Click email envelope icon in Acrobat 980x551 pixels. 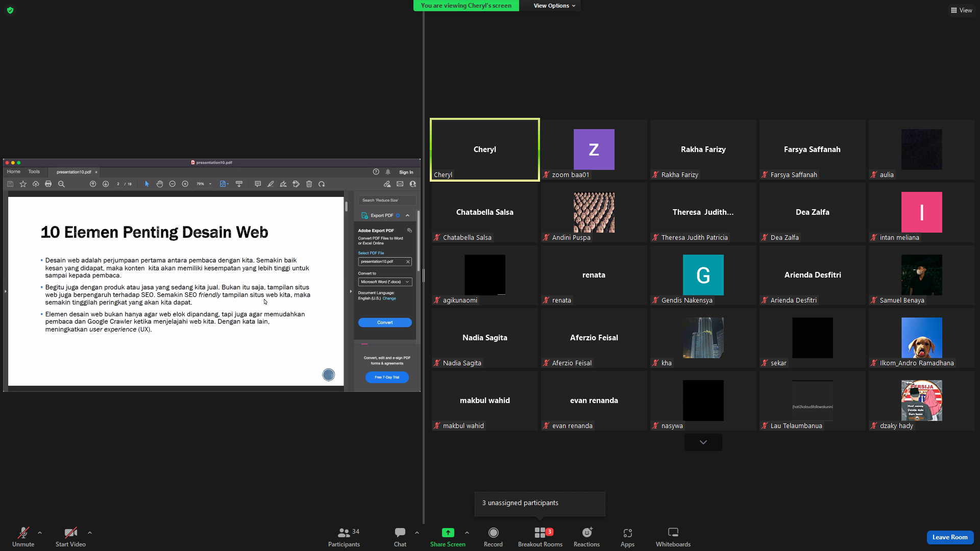tap(400, 184)
